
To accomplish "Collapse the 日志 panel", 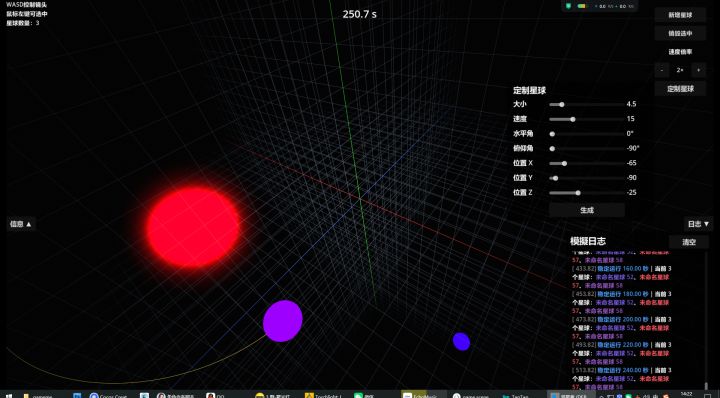I will pos(698,224).
